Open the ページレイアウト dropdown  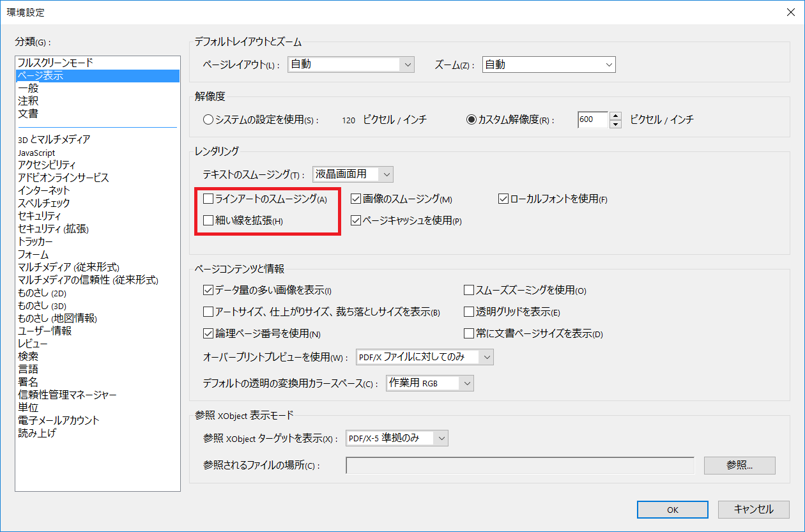point(350,64)
